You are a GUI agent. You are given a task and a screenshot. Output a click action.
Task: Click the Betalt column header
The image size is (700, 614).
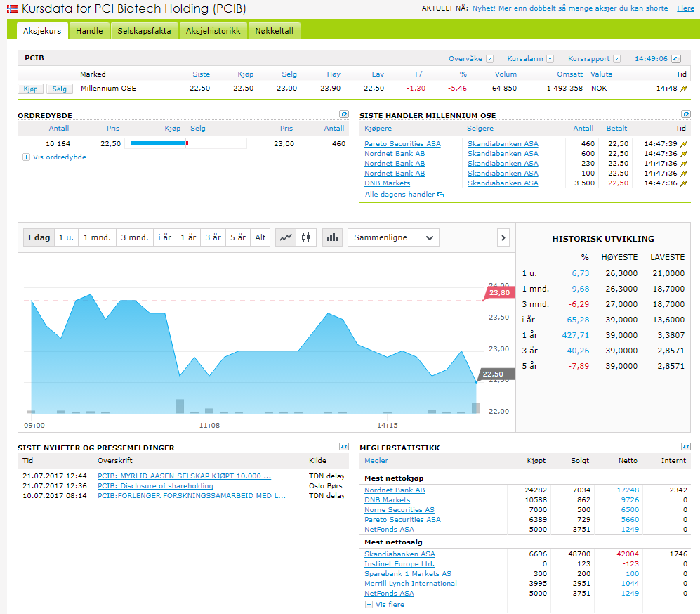(616, 128)
